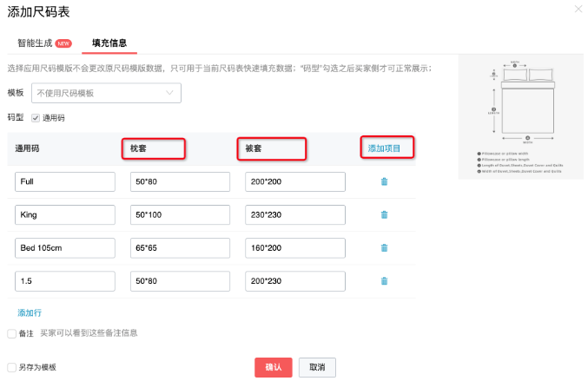Click the King size name field
The height and width of the screenshot is (381, 588).
(x=65, y=214)
